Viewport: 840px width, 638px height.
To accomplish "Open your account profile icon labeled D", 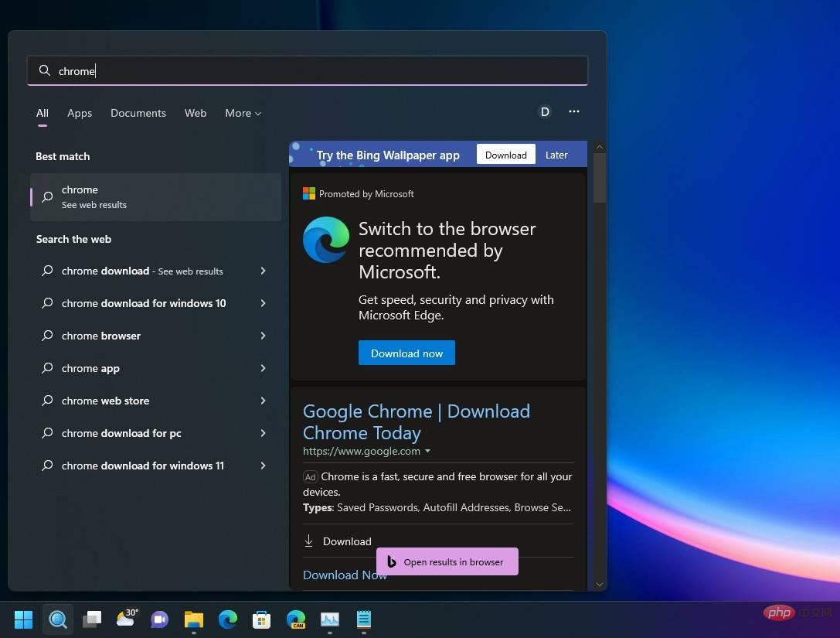I will 545,112.
